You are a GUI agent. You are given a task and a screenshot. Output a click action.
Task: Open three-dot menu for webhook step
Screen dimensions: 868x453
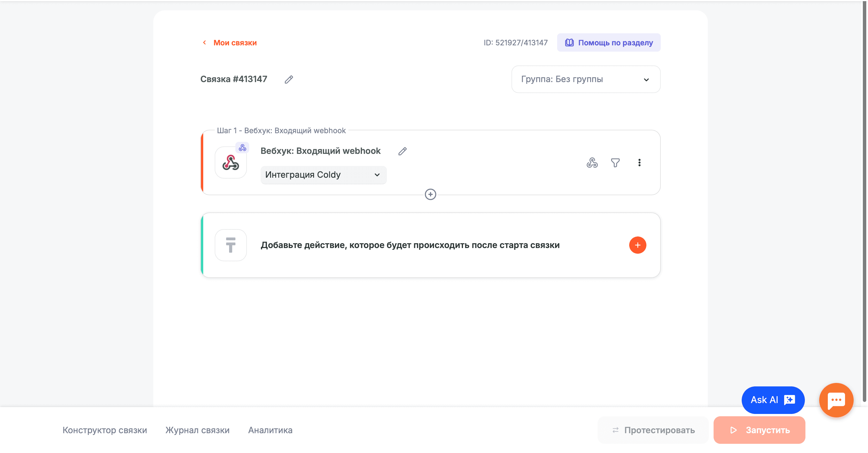tap(639, 163)
